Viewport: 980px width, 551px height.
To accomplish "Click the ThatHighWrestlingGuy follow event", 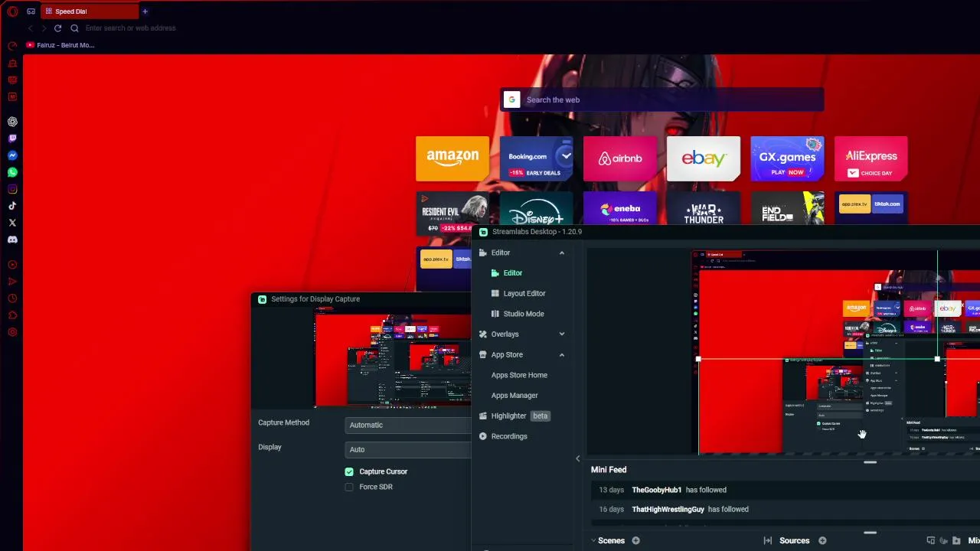I will (x=786, y=510).
